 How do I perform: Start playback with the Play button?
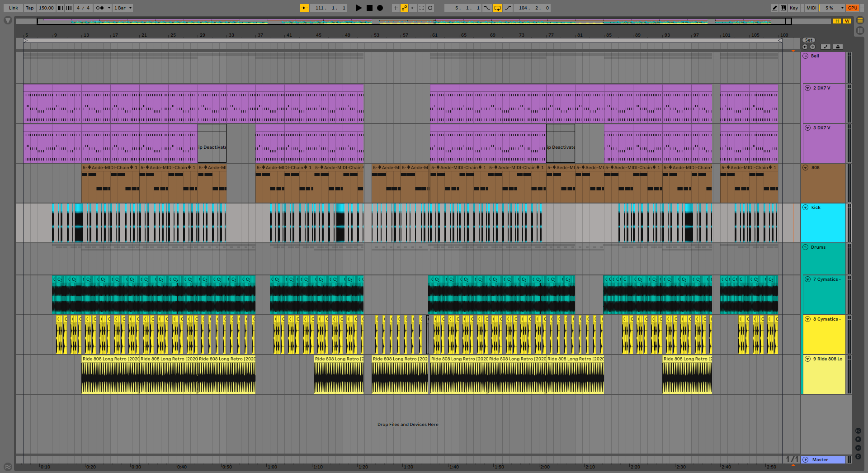coord(359,8)
